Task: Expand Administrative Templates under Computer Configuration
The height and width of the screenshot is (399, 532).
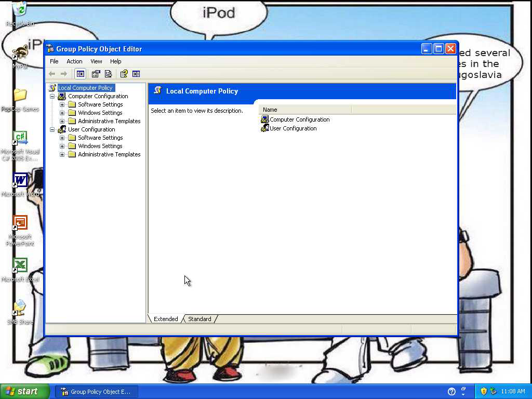Action: [x=62, y=121]
